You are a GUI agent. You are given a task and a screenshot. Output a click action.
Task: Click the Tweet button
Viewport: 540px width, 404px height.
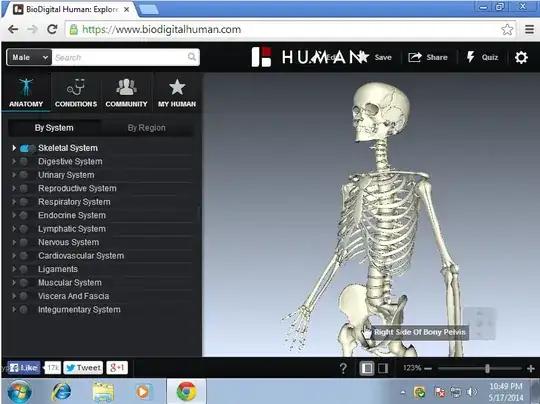pyautogui.click(x=83, y=368)
